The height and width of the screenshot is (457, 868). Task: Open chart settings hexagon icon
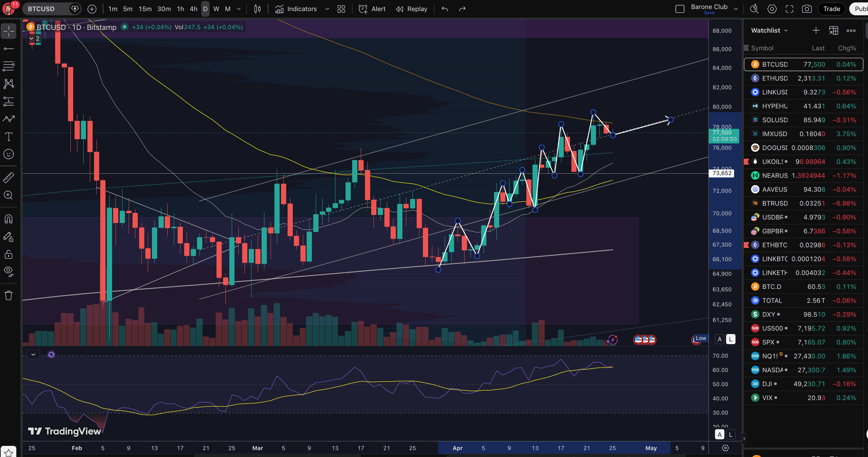point(772,9)
